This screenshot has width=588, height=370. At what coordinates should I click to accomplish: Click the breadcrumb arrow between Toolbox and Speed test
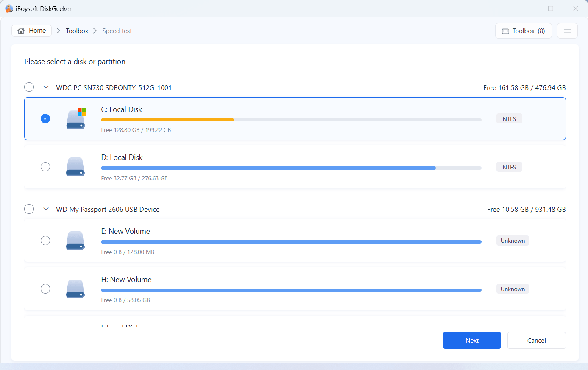95,31
